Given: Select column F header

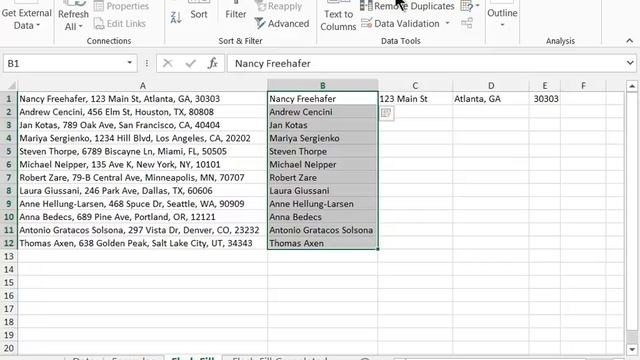Looking at the screenshot, I should click(x=583, y=86).
